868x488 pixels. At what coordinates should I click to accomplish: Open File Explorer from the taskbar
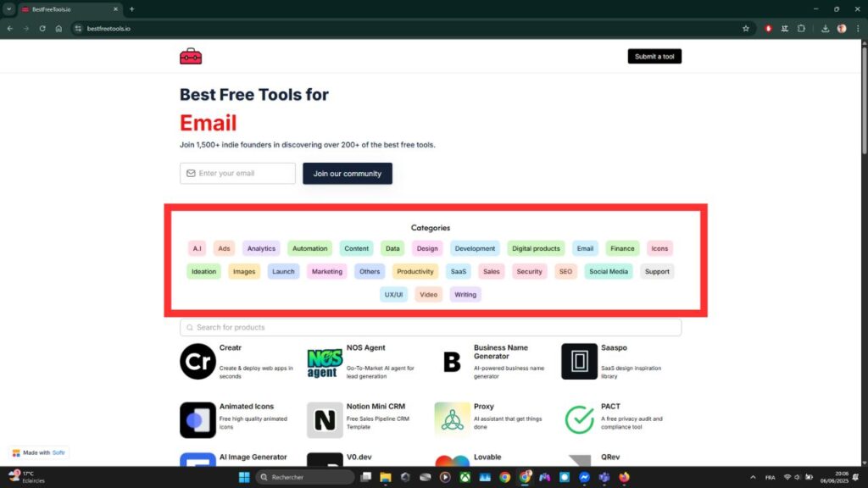click(x=386, y=477)
